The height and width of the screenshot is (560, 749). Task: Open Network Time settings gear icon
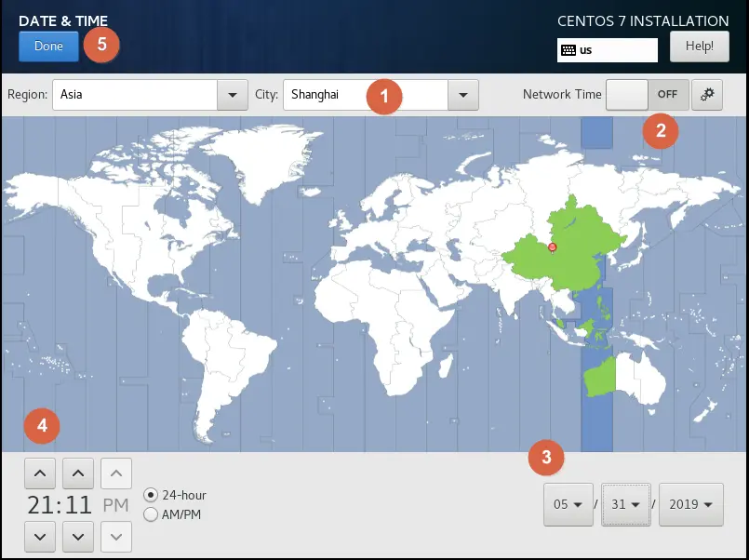pyautogui.click(x=707, y=95)
